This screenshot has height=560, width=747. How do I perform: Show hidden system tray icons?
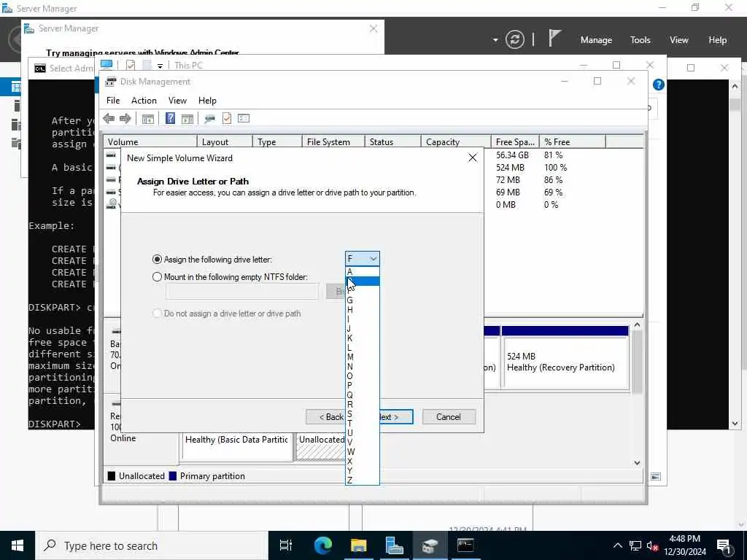(617, 546)
